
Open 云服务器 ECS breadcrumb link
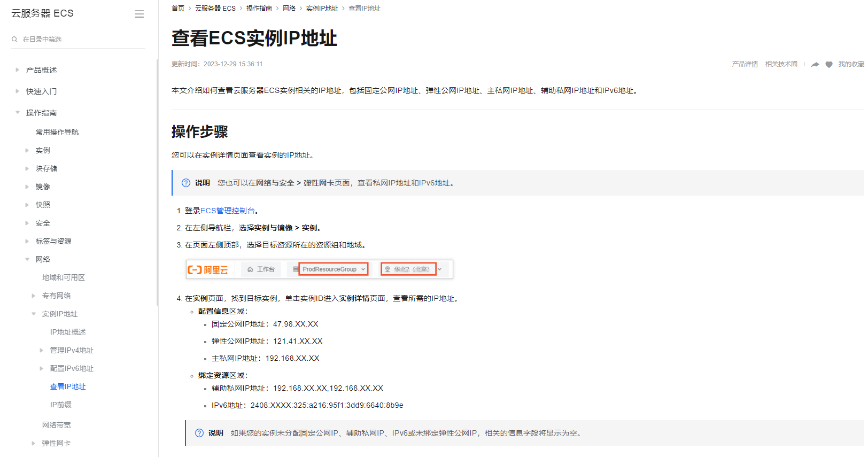pyautogui.click(x=215, y=9)
